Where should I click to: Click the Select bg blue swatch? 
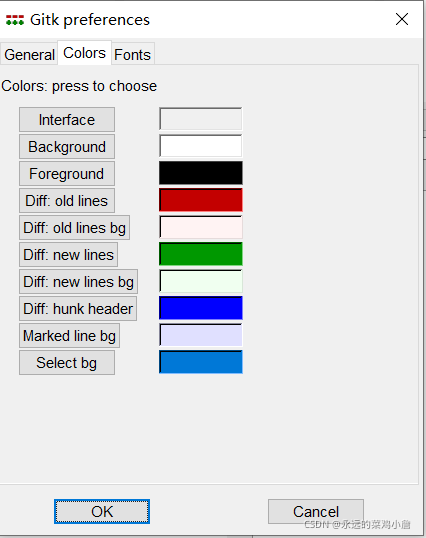pos(201,362)
